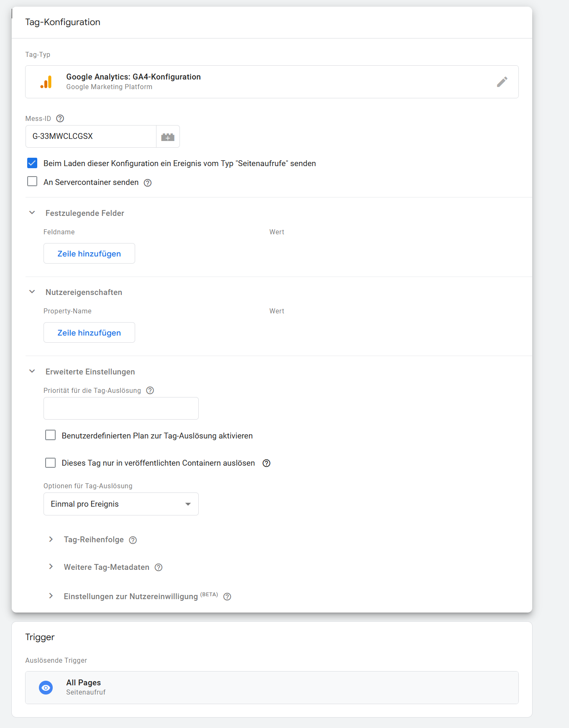
Task: Enable An Servercontainer senden checkbox
Action: (x=32, y=181)
